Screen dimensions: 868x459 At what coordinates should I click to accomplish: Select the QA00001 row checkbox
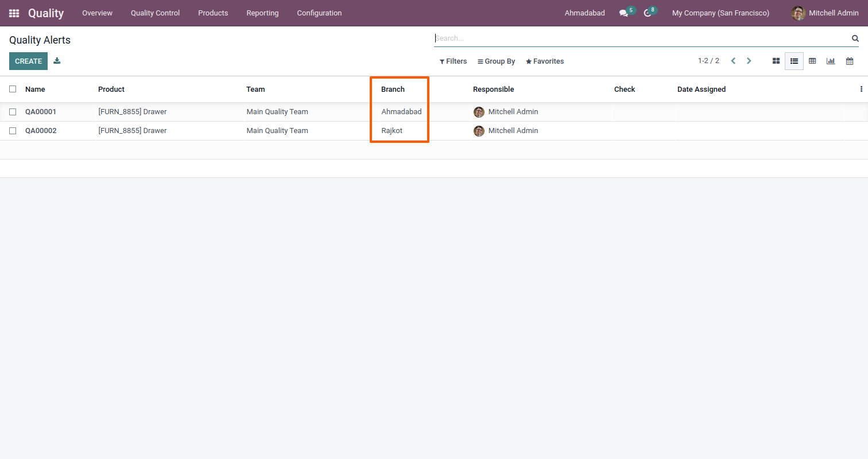(x=13, y=112)
